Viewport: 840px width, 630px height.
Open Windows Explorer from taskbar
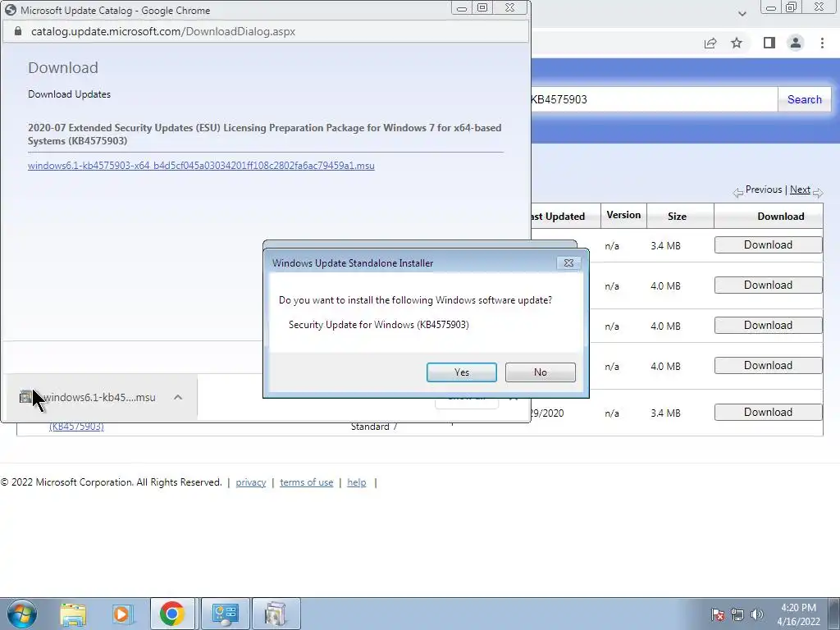click(x=73, y=614)
